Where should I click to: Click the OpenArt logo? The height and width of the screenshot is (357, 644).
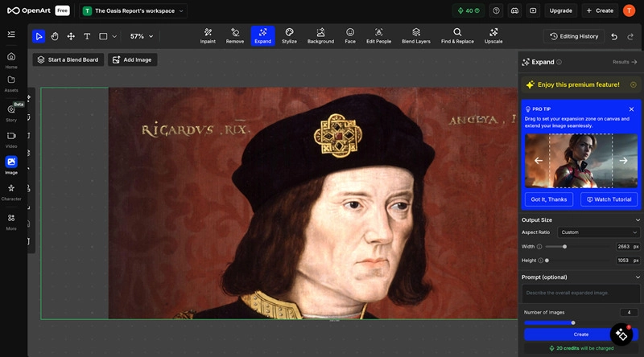29,10
